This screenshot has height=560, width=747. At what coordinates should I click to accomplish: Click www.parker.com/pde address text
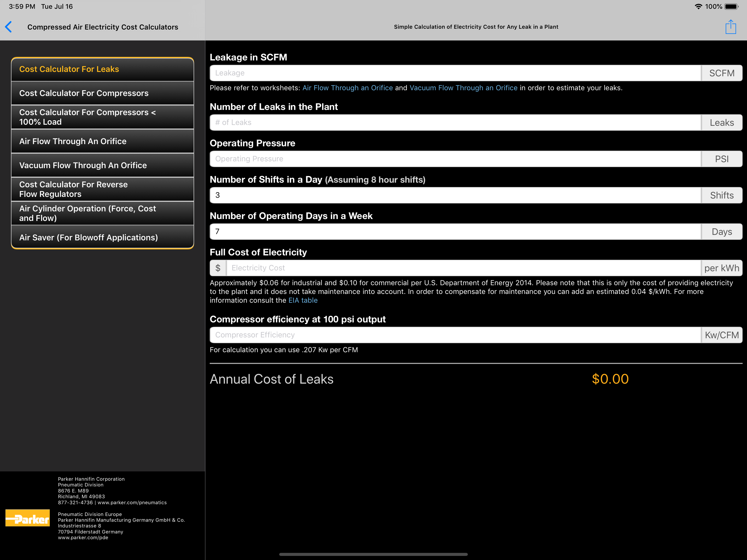pyautogui.click(x=83, y=538)
